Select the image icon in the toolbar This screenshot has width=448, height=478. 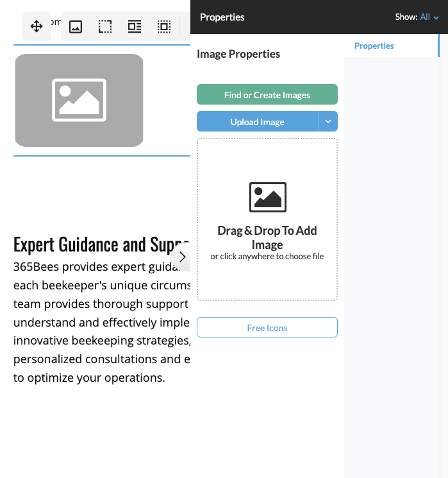point(76,26)
